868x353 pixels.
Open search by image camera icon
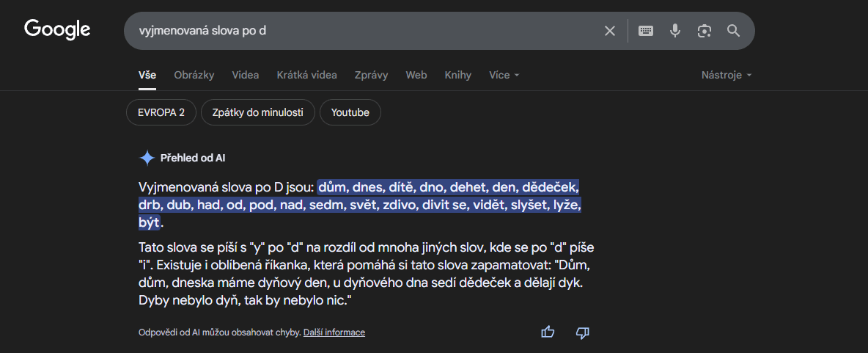click(705, 31)
